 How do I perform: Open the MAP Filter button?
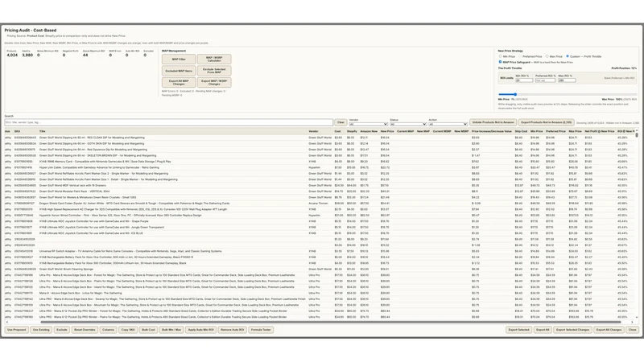[179, 59]
